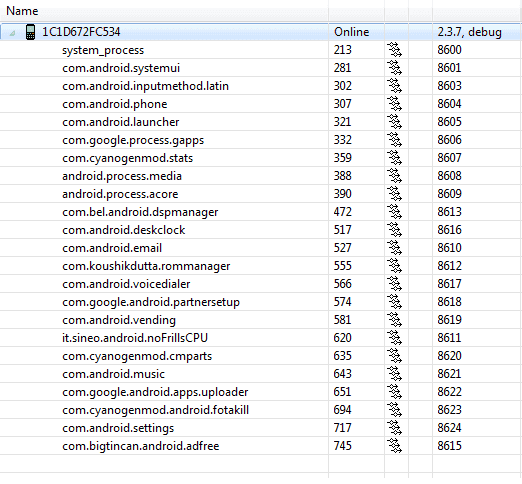Click port number 8613
The width and height of the screenshot is (522, 484).
click(449, 212)
